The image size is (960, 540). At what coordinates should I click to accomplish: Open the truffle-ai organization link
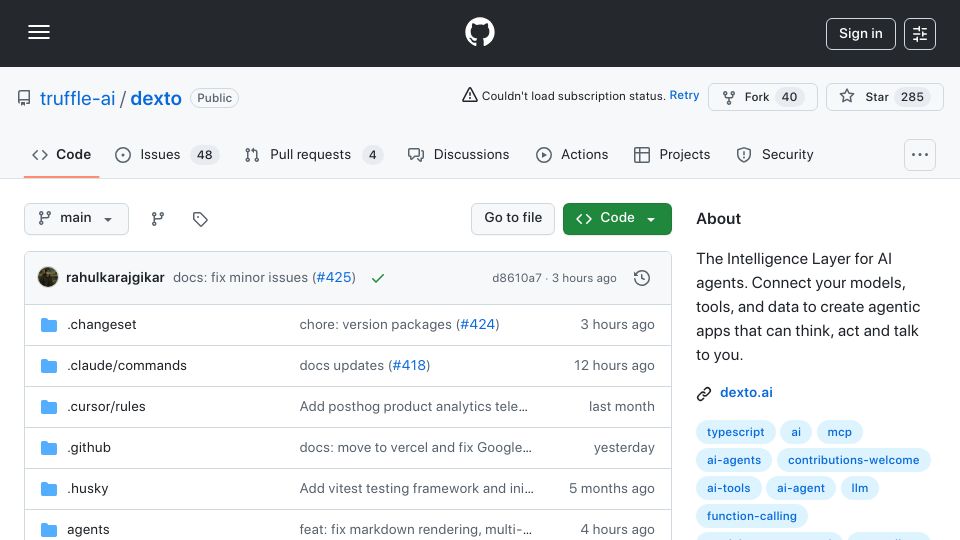coord(77,98)
